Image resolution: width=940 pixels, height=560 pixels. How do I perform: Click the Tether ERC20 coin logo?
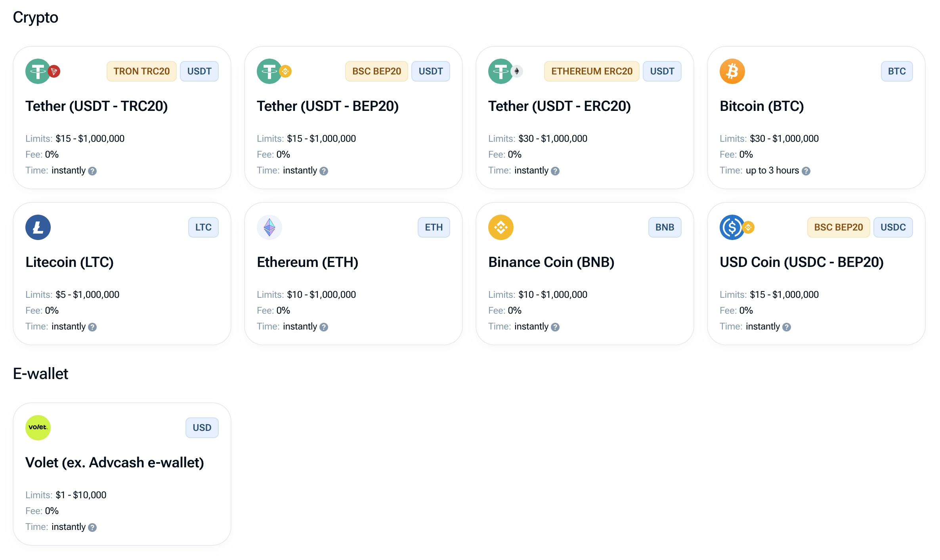(501, 71)
